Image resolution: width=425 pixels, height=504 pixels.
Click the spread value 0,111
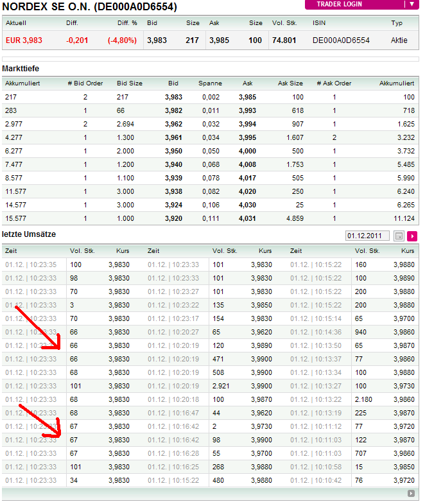(x=211, y=218)
